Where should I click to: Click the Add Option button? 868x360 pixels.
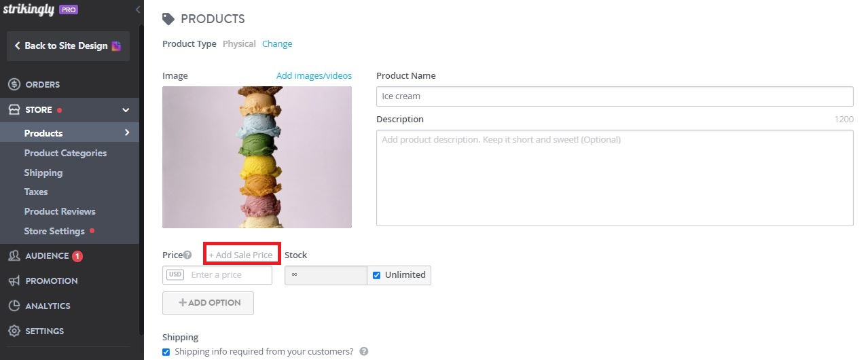(208, 303)
